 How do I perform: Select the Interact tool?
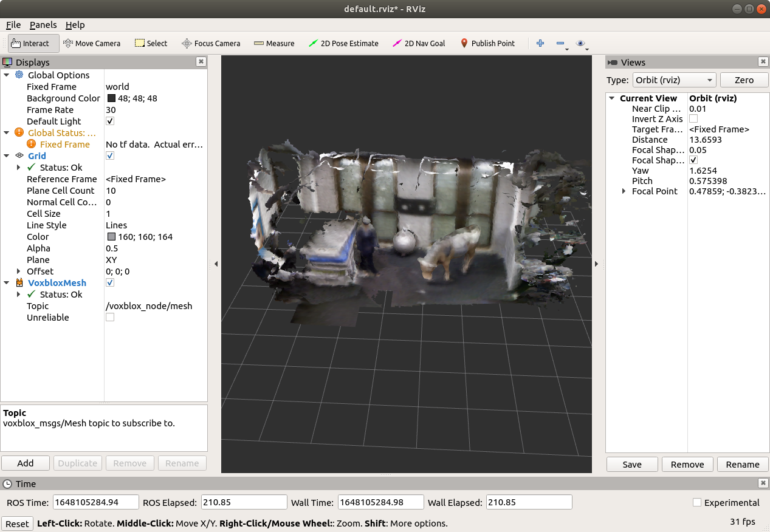point(33,43)
